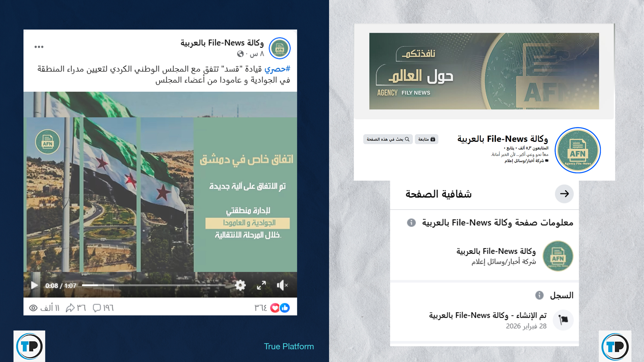Click the share arrow icon

point(70,308)
